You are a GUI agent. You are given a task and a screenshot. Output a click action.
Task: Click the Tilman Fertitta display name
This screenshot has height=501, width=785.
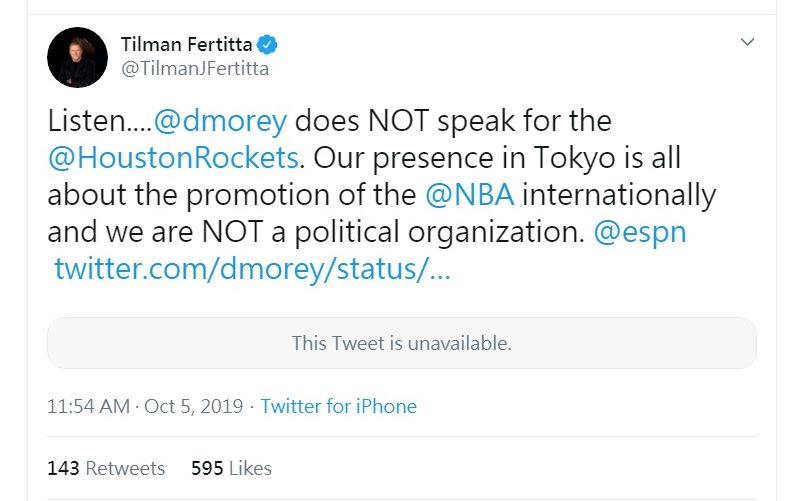tap(186, 44)
